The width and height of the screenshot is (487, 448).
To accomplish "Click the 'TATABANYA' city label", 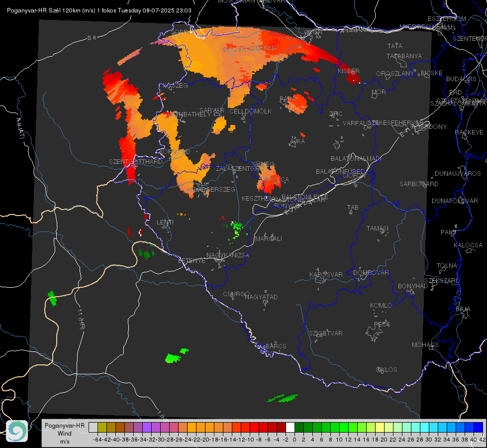I will tap(404, 56).
